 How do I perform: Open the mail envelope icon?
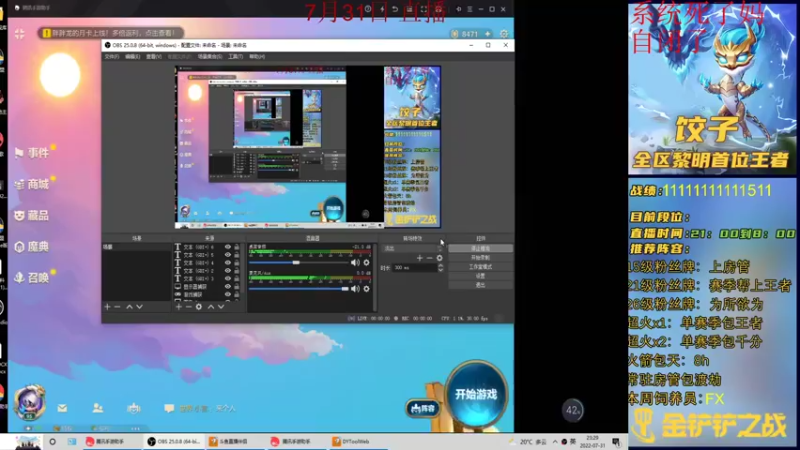coord(62,408)
